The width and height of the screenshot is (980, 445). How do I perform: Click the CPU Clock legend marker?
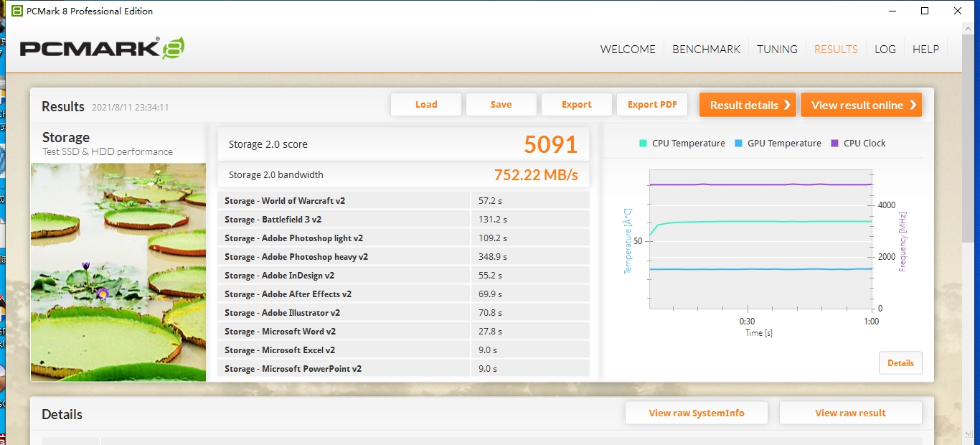tap(834, 144)
